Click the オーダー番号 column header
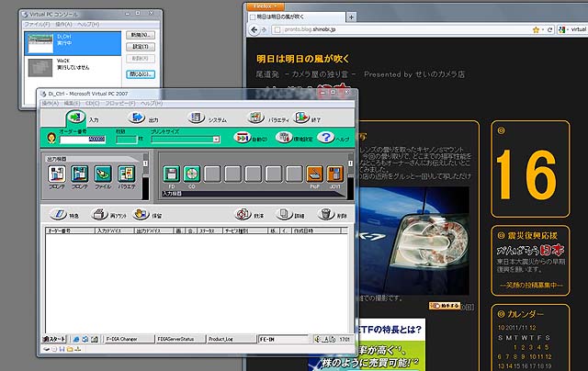The height and width of the screenshot is (371, 588). pos(70,230)
